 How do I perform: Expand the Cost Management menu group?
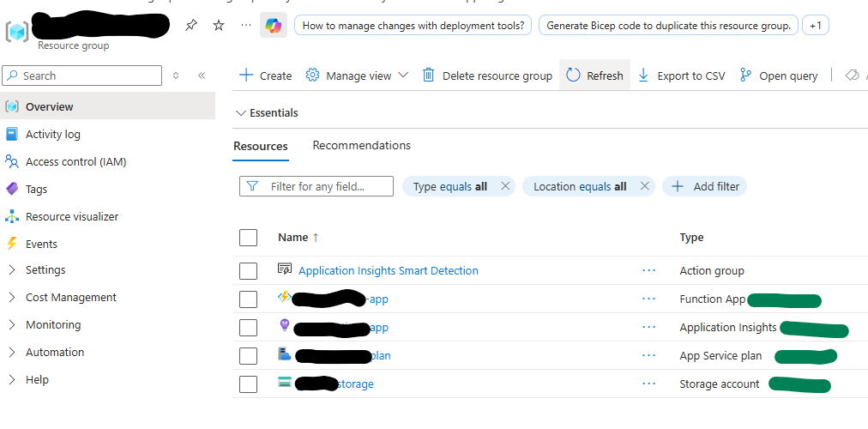[x=12, y=297]
